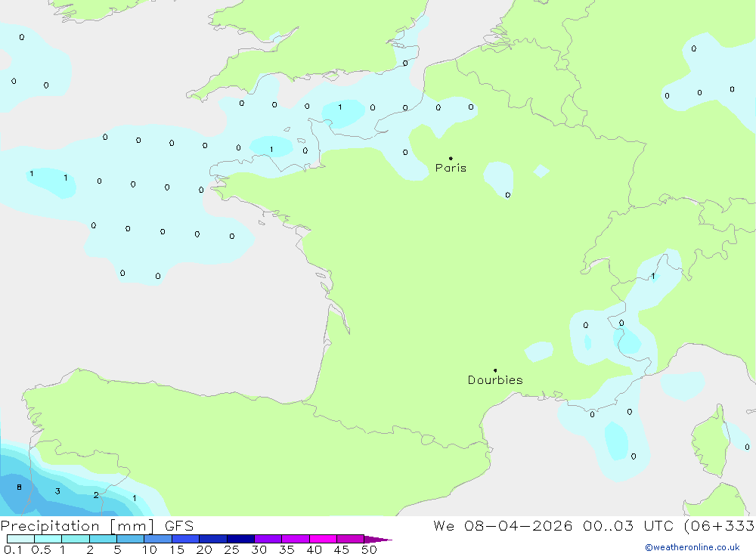756x554 pixels.
Task: Pick the 30–35 mm purple legend swatch
Action: tap(268, 539)
